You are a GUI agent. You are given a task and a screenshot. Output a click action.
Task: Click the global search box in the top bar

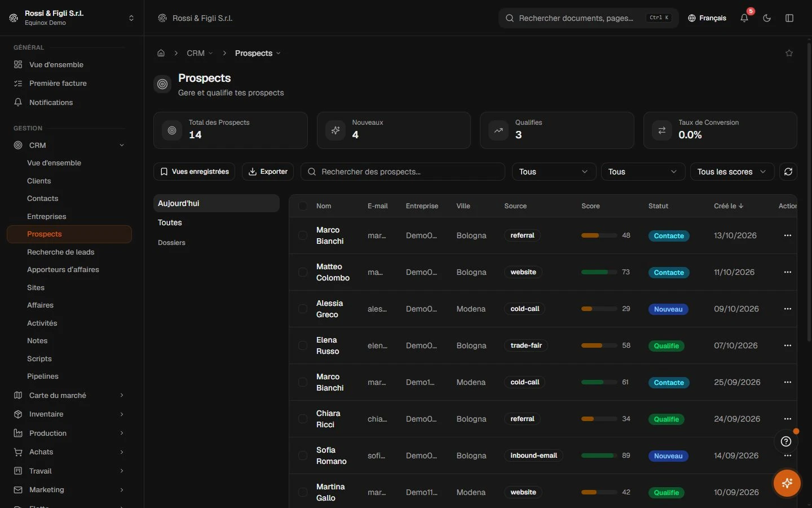589,18
